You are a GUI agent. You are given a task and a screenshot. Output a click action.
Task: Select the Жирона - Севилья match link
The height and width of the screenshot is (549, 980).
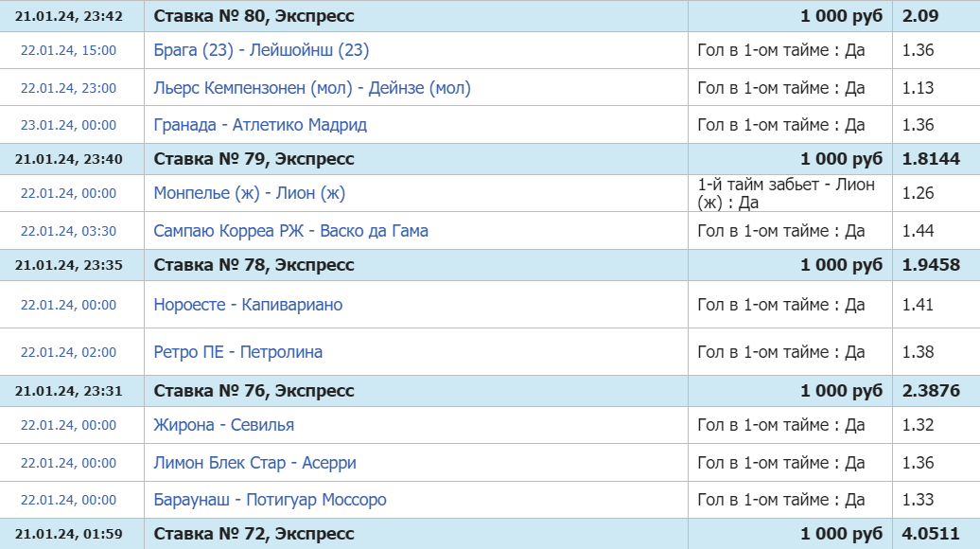[224, 425]
